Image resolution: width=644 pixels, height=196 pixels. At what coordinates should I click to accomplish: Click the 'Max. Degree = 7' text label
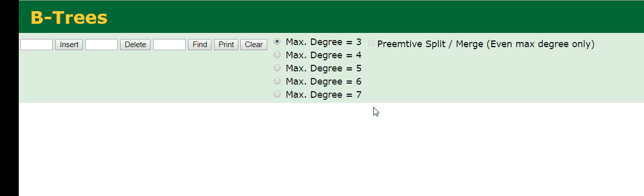(324, 95)
